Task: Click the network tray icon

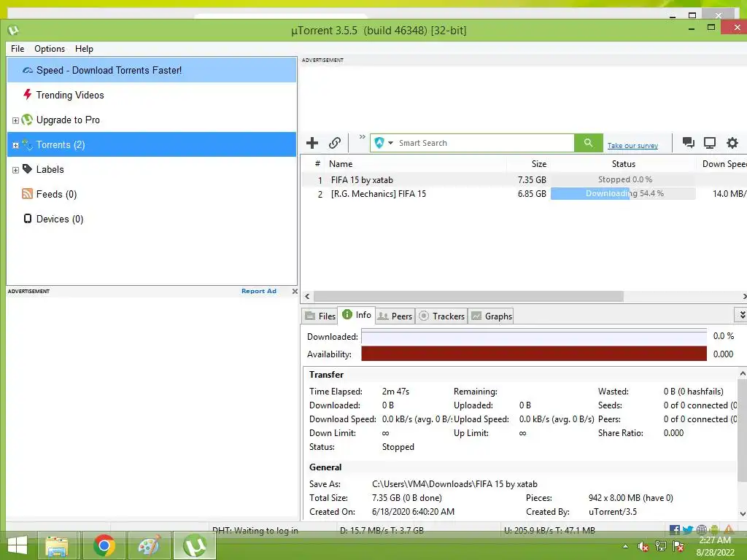Action: click(661, 547)
